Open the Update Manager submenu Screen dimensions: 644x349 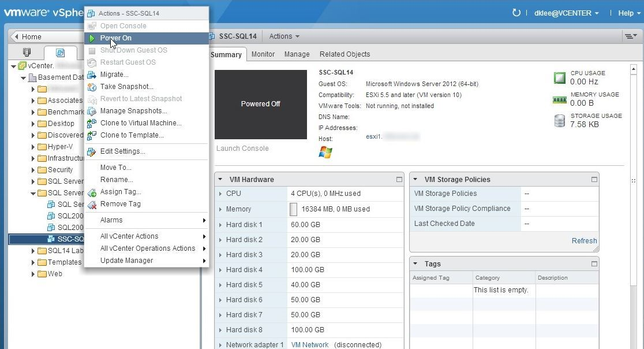[x=147, y=261]
